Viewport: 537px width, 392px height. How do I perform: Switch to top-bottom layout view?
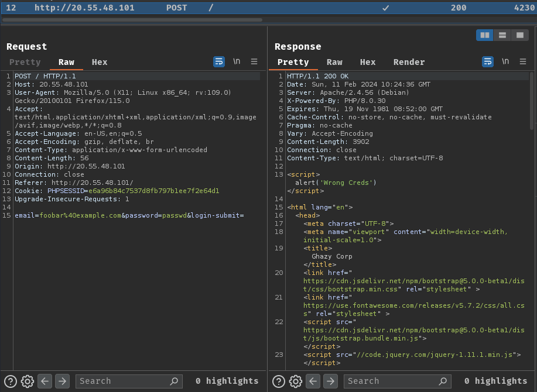pos(502,35)
